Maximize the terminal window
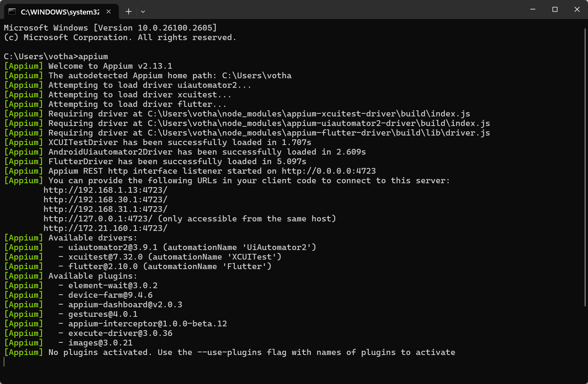This screenshot has width=588, height=384. 555,9
